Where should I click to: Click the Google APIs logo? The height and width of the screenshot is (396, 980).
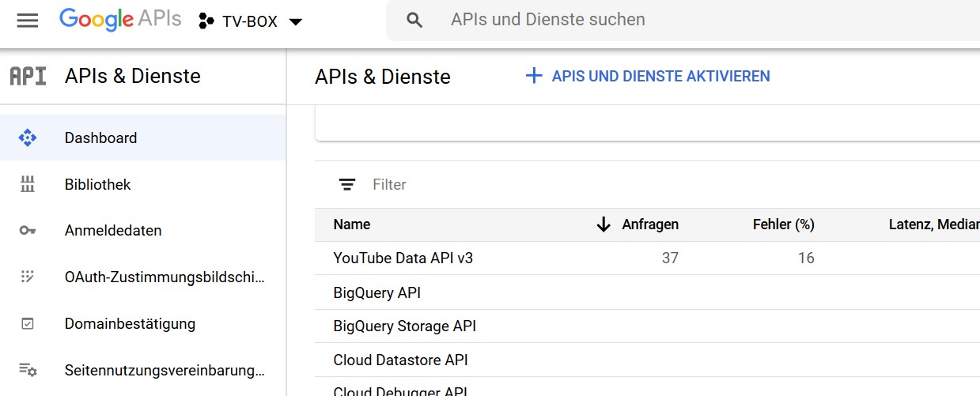pyautogui.click(x=120, y=20)
